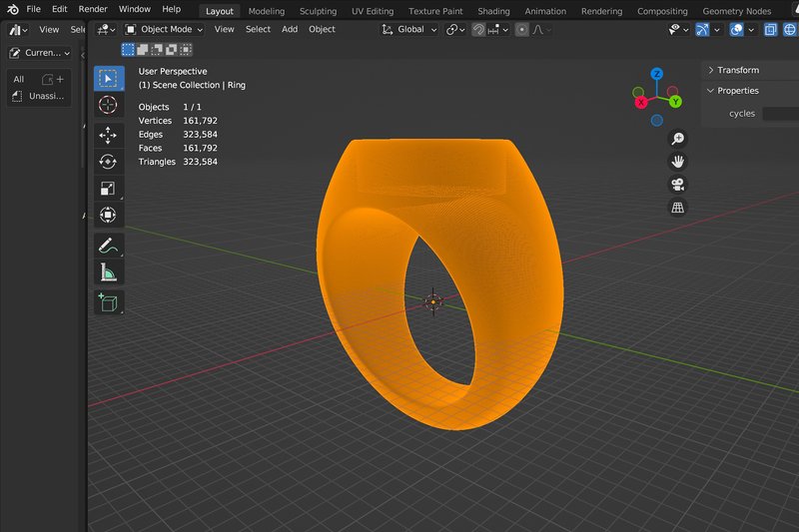The width and height of the screenshot is (799, 532).
Task: Open the Window menu
Action: coord(135,9)
